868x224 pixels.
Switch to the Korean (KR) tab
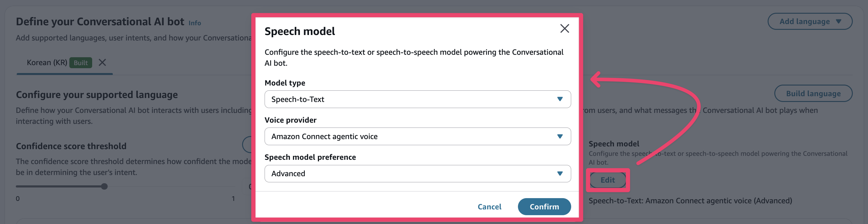[x=47, y=62]
